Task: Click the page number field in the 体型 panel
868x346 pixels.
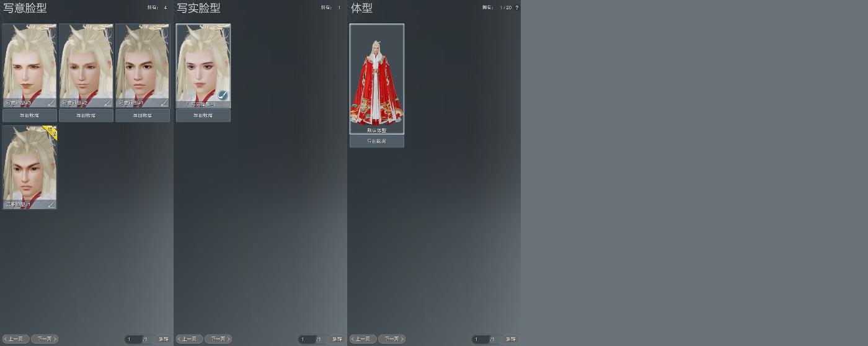Action: [480, 339]
